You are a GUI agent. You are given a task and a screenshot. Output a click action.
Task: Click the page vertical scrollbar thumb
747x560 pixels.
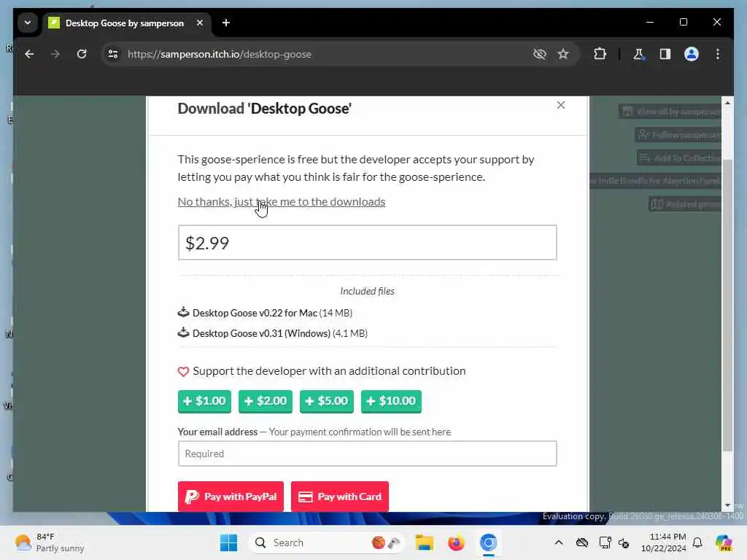[727, 305]
